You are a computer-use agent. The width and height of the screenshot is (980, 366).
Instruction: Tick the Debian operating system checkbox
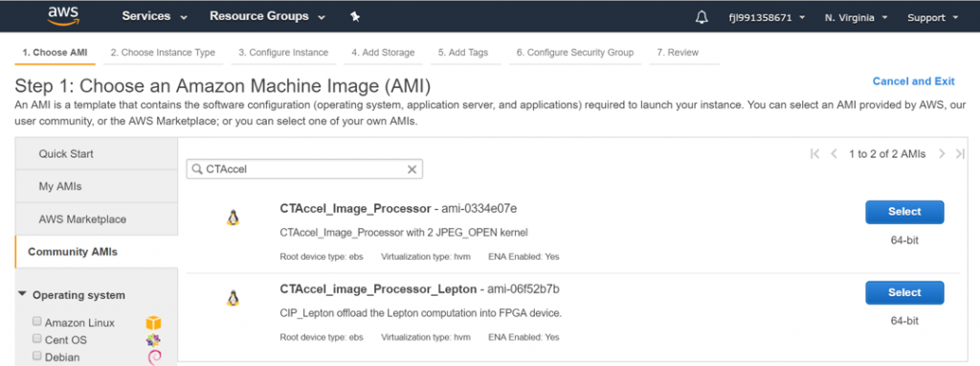[37, 356]
